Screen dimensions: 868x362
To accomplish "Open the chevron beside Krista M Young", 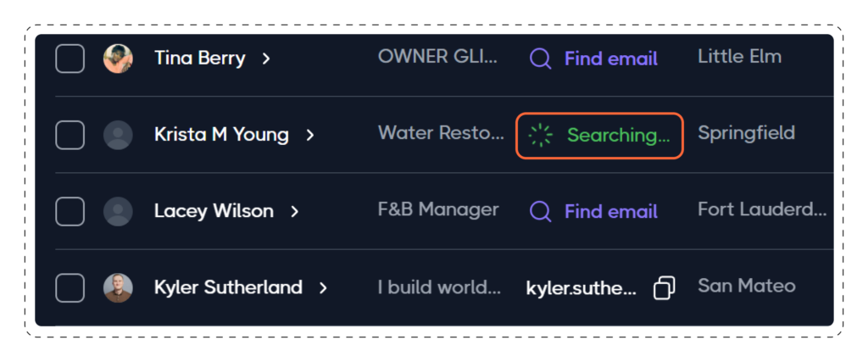I will pyautogui.click(x=310, y=135).
